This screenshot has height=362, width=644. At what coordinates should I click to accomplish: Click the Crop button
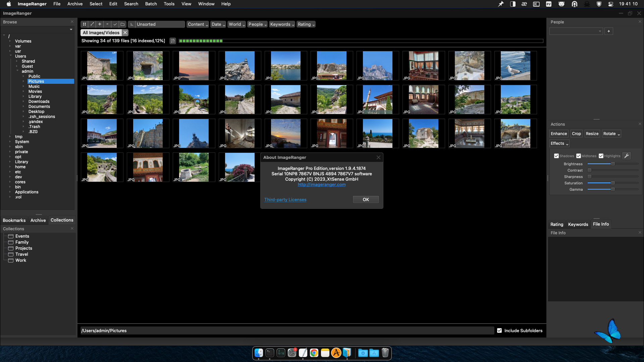click(576, 134)
